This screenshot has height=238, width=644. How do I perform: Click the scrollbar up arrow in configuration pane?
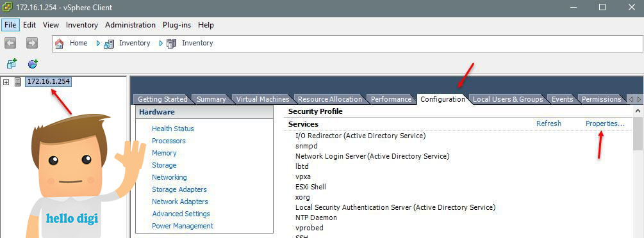tap(638, 111)
